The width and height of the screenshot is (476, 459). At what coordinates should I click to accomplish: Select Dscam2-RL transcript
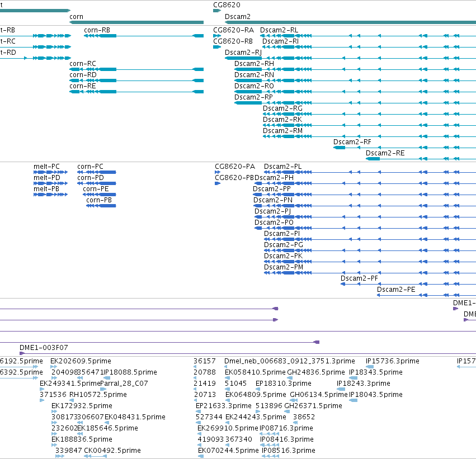pos(279,30)
